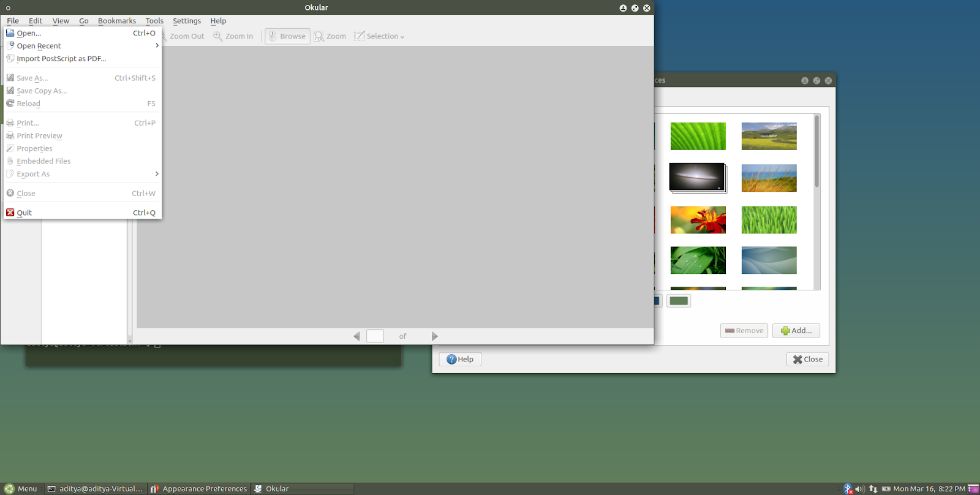The image size is (980, 495).
Task: Click the network tray icon
Action: click(873, 489)
